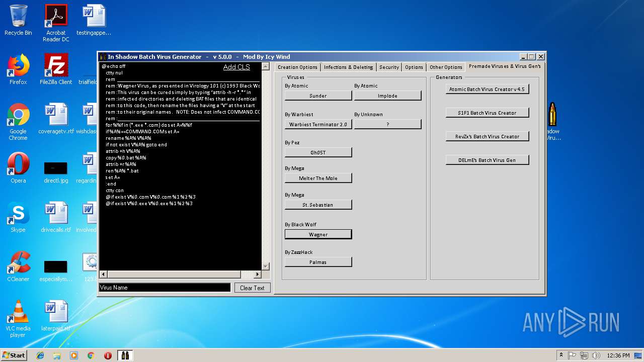The image size is (644, 362).
Task: Click the Add CLS link
Action: pos(236,67)
